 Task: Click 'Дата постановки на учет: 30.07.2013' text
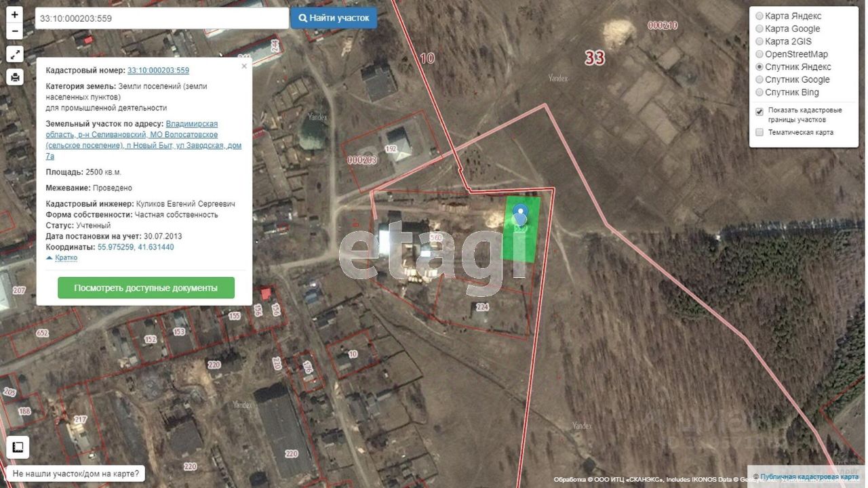click(114, 237)
